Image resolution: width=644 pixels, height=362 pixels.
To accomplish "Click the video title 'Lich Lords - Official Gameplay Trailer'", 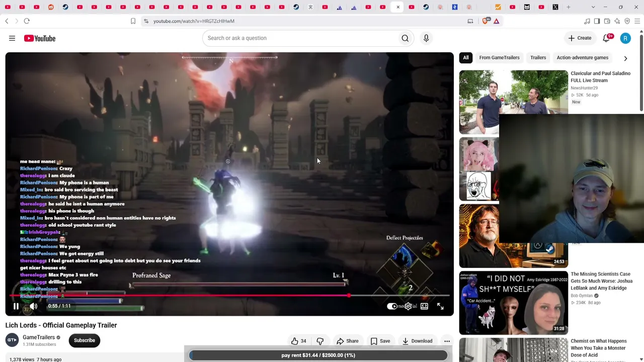I will pos(61,325).
